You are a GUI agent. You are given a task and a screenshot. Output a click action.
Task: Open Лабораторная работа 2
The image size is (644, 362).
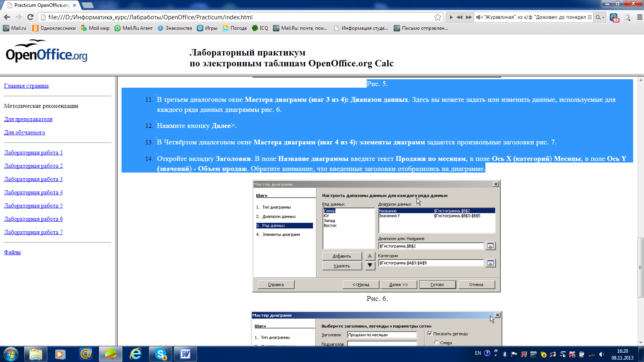[33, 166]
